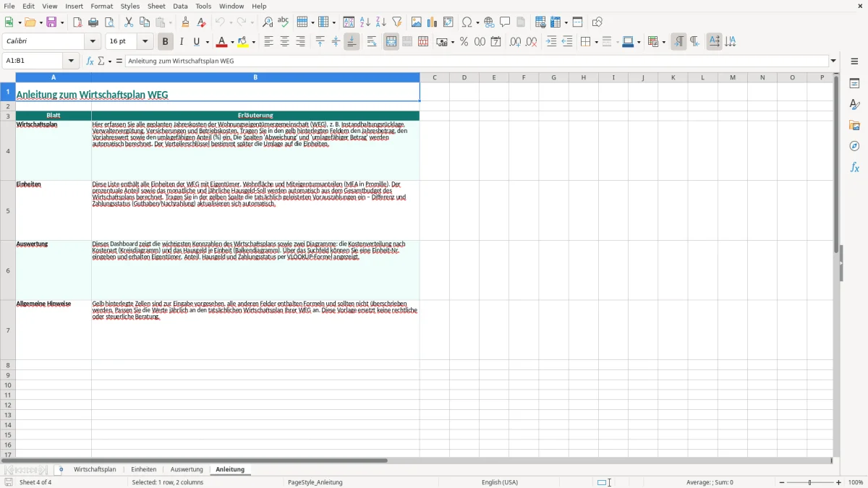Insert Image from toolbar
Viewport: 868px width, 488px height.
(417, 22)
